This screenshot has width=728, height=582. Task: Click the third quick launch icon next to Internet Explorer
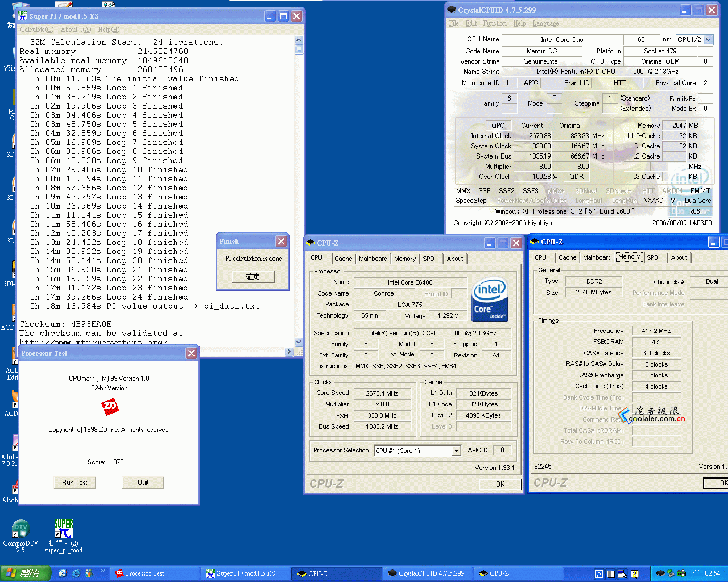(89, 573)
